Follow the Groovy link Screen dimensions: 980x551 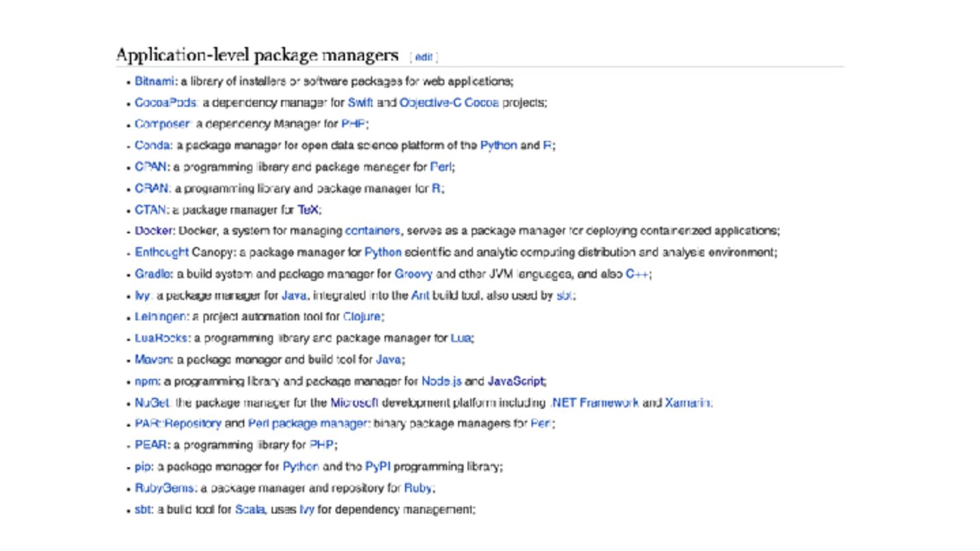point(414,274)
